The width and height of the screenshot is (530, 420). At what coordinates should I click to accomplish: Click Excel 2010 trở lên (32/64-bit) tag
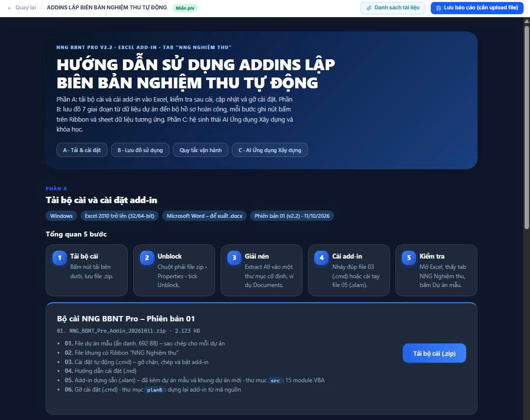click(x=119, y=216)
